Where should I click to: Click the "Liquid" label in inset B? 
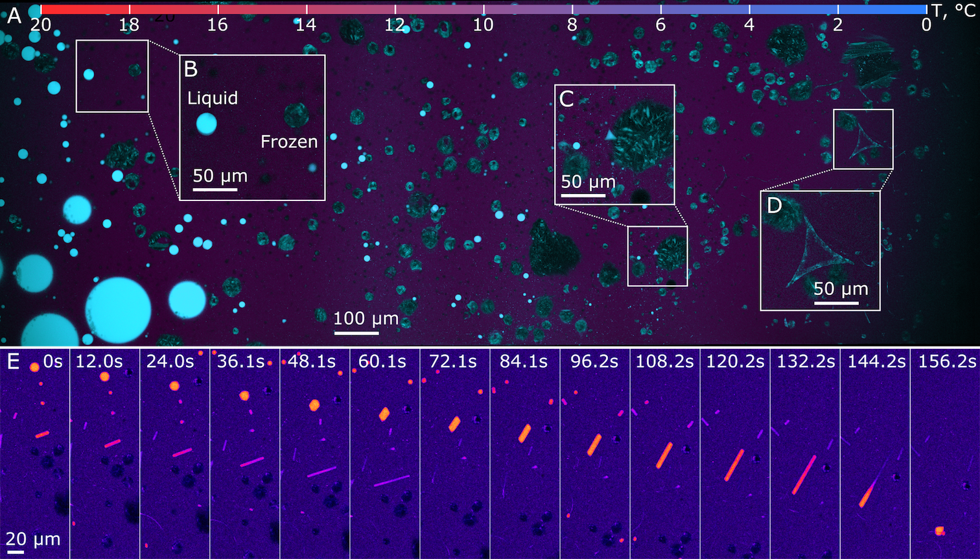(x=213, y=98)
